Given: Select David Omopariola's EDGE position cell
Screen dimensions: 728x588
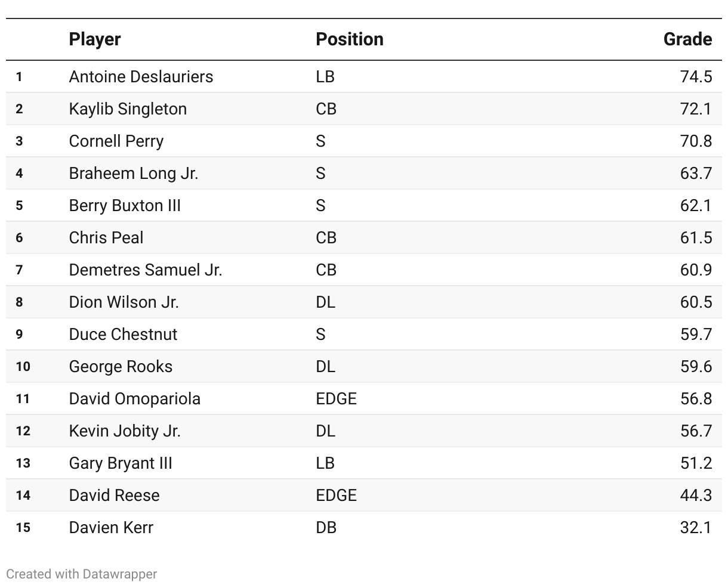Looking at the screenshot, I should (x=337, y=398).
